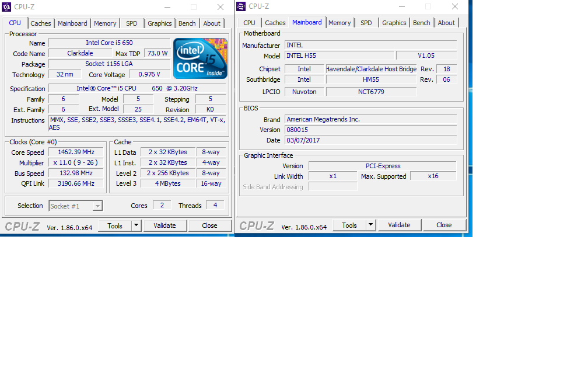Click the HM55 southbridge value
Image resolution: width=588 pixels, height=368 pixels.
point(371,79)
